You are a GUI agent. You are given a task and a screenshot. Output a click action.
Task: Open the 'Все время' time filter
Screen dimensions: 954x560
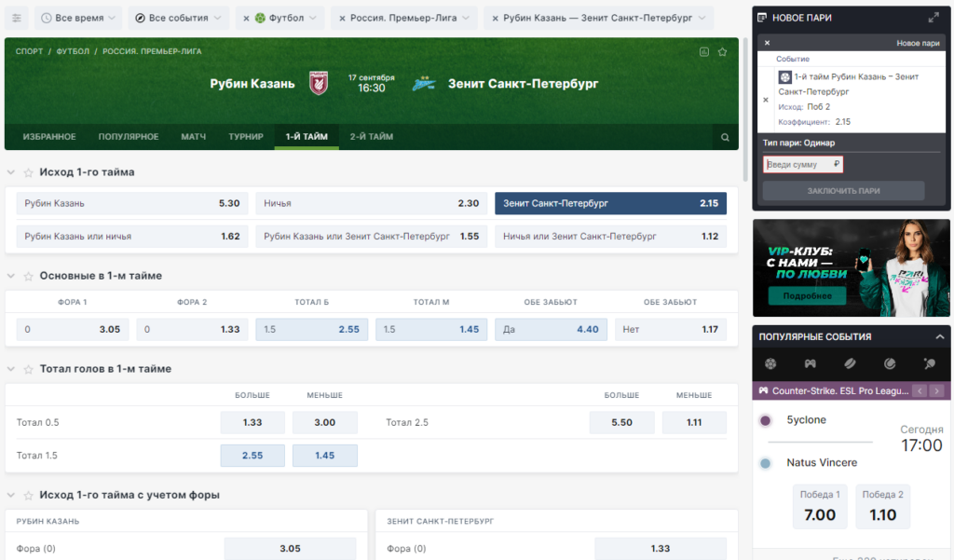(x=78, y=19)
